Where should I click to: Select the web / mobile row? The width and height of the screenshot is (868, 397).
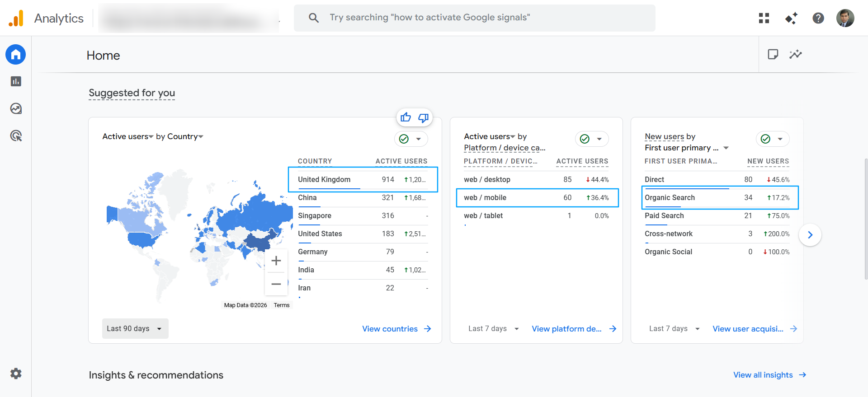pos(537,198)
